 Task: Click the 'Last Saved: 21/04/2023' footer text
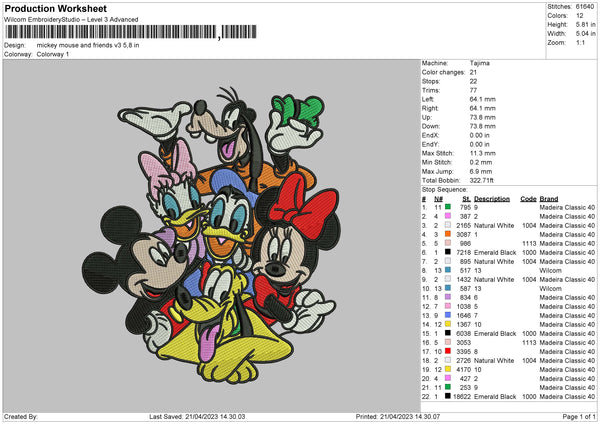coord(197,417)
